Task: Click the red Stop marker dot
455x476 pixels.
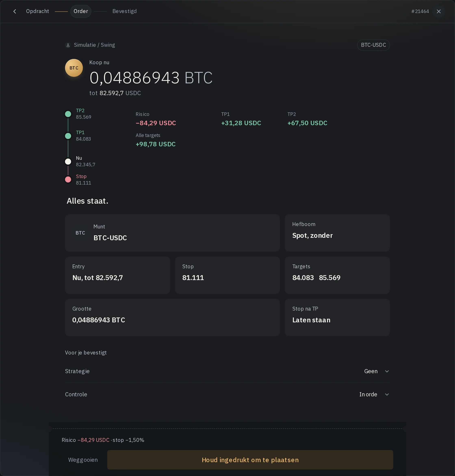Action: [68, 180]
